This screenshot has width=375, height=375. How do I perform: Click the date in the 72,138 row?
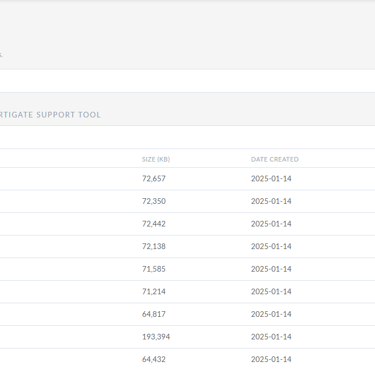pyautogui.click(x=271, y=246)
